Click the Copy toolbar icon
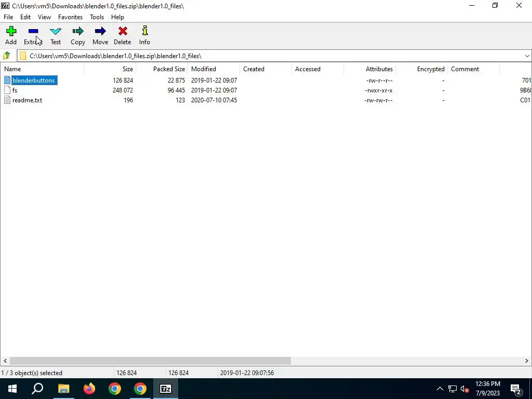532x399 pixels. tap(78, 31)
